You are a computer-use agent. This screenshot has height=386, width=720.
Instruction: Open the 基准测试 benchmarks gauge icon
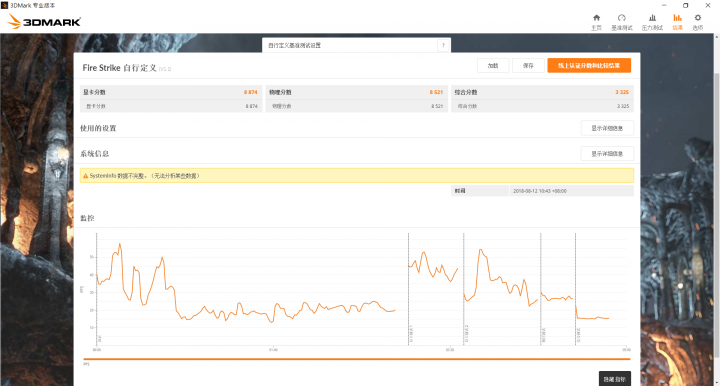(622, 22)
